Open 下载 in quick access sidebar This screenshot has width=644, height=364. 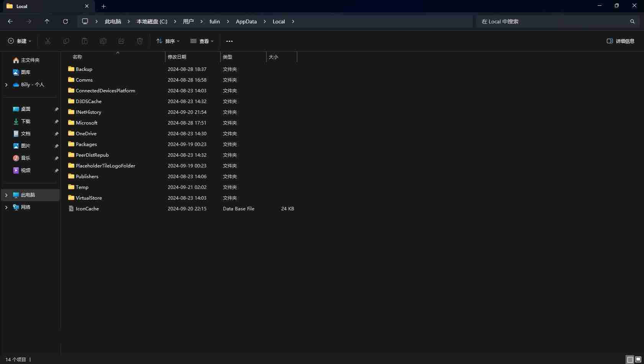26,121
